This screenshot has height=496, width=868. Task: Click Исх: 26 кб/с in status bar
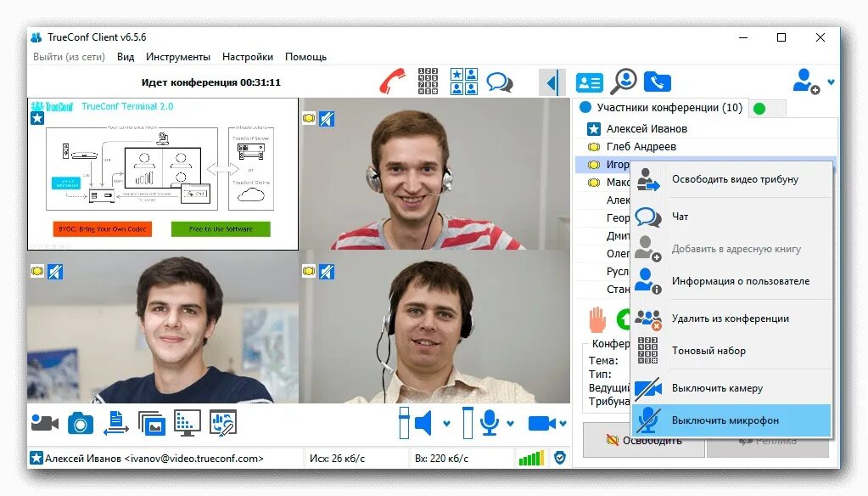[x=337, y=459]
